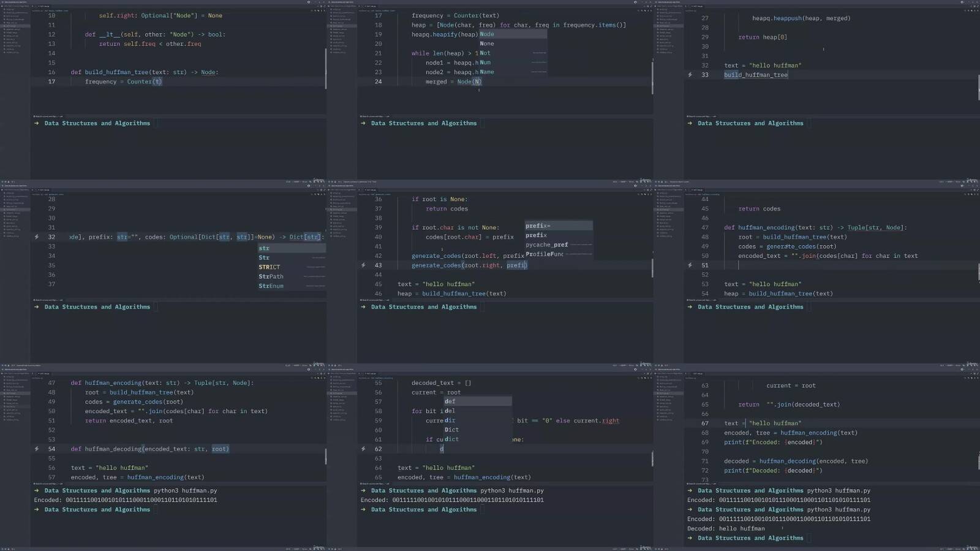
Task: Click the lightning icon next to line 62
Action: coord(363,449)
